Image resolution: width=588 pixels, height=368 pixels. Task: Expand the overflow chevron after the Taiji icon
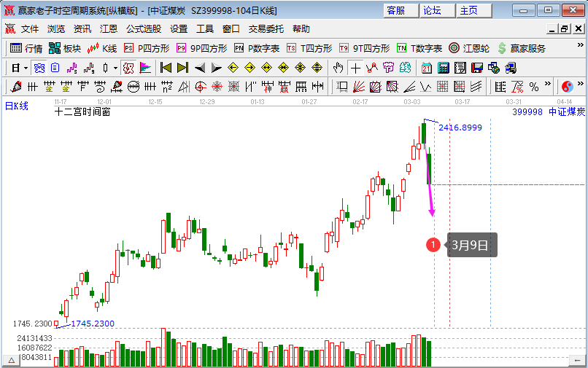581,83
